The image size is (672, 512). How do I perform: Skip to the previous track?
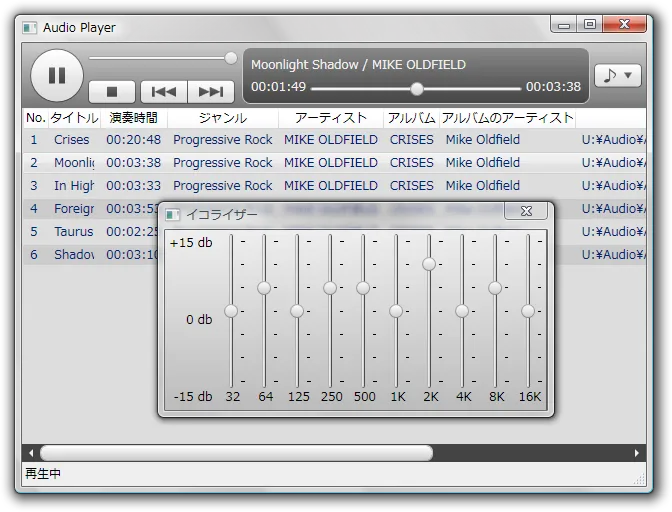pyautogui.click(x=163, y=92)
